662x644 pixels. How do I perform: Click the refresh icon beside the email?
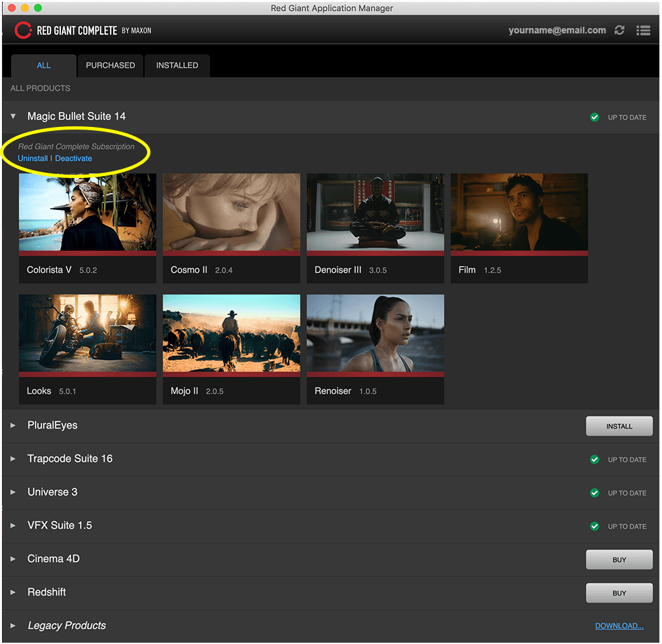pos(619,30)
